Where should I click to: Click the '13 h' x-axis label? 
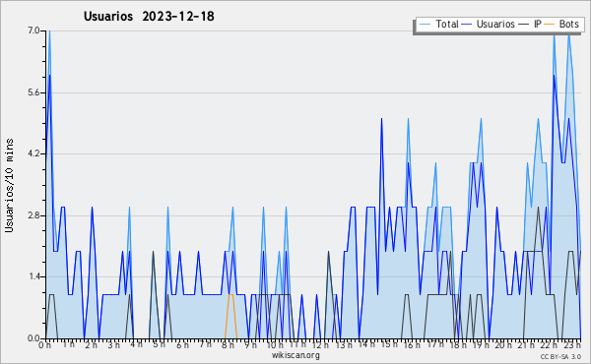(344, 344)
